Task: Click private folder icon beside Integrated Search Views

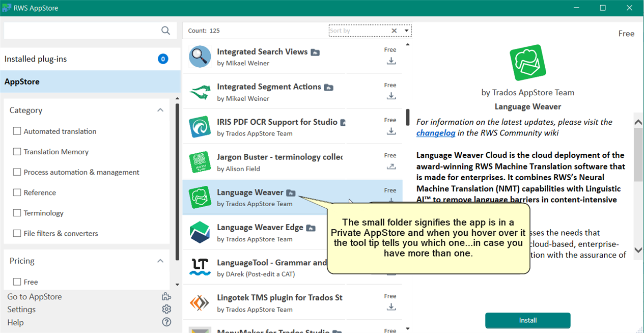Action: 315,52
